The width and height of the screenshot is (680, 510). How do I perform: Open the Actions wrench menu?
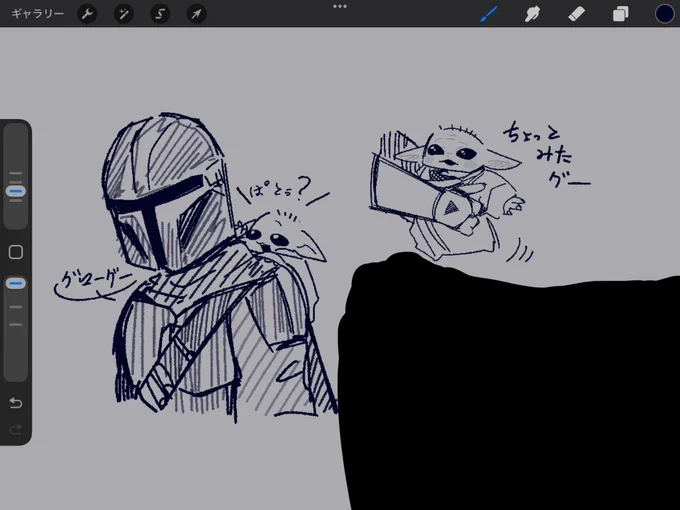tap(87, 14)
